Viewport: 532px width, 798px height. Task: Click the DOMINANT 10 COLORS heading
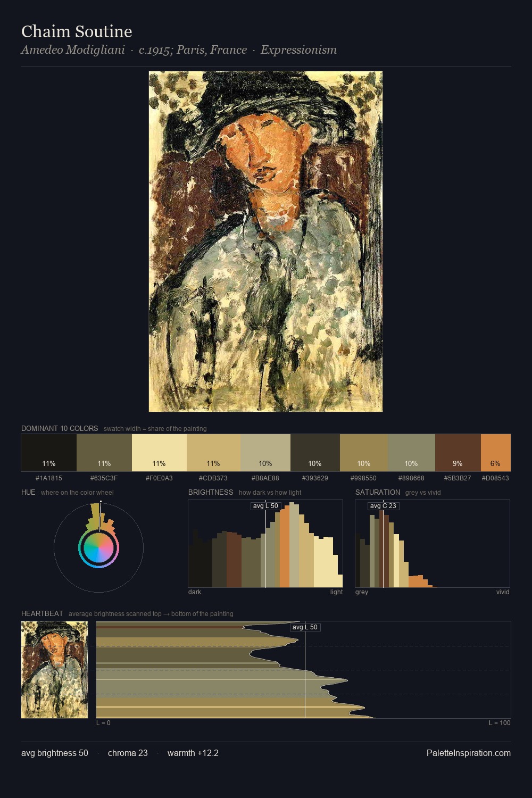[60, 428]
